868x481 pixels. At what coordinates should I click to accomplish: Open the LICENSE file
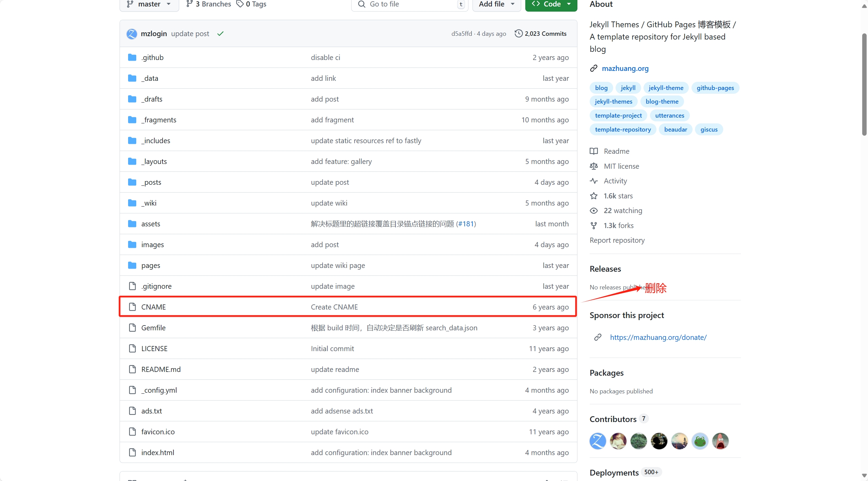click(154, 349)
